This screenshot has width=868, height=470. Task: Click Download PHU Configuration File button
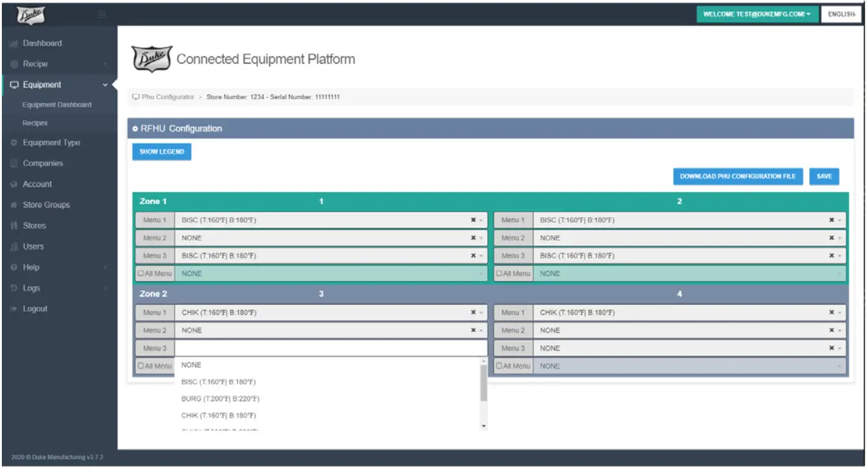737,177
